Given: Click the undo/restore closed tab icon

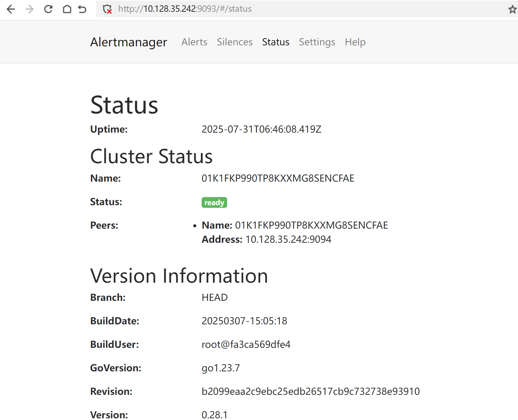Looking at the screenshot, I should pos(82,9).
